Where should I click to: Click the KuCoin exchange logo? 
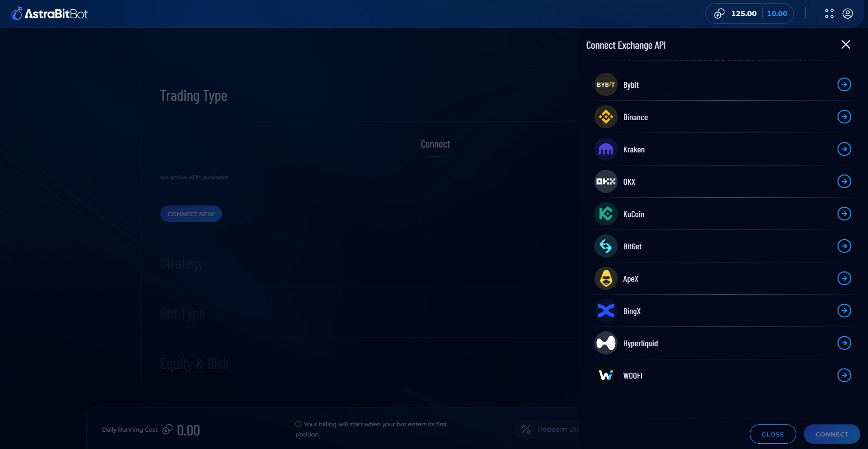(606, 214)
